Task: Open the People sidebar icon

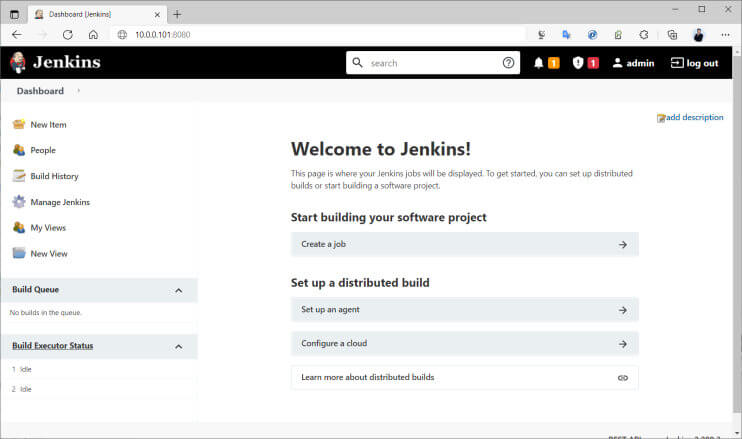Action: click(19, 150)
